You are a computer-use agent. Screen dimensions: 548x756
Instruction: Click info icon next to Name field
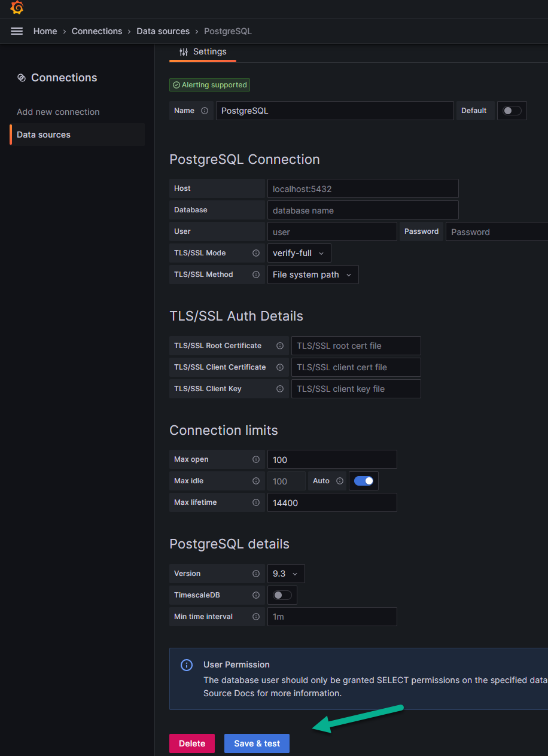coord(205,111)
